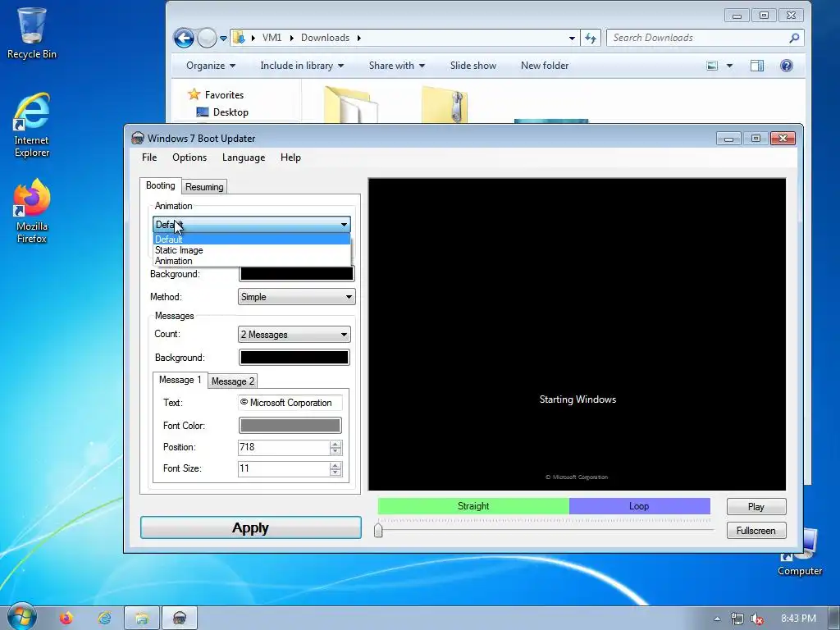Click the animation preview slider handle
The height and width of the screenshot is (630, 840).
click(x=378, y=530)
